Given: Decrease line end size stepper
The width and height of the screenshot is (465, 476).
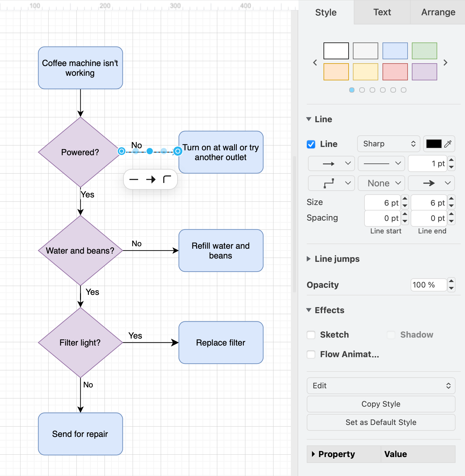Looking at the screenshot, I should (x=451, y=206).
